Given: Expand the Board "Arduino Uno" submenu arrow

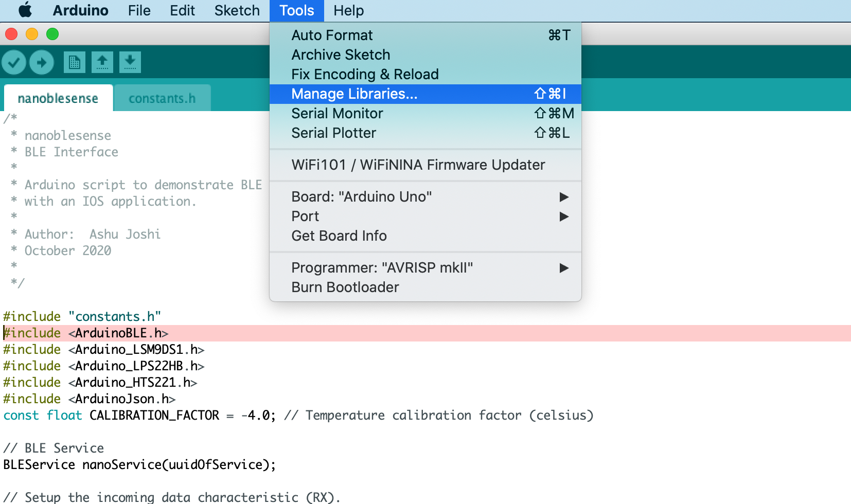Looking at the screenshot, I should (x=564, y=197).
